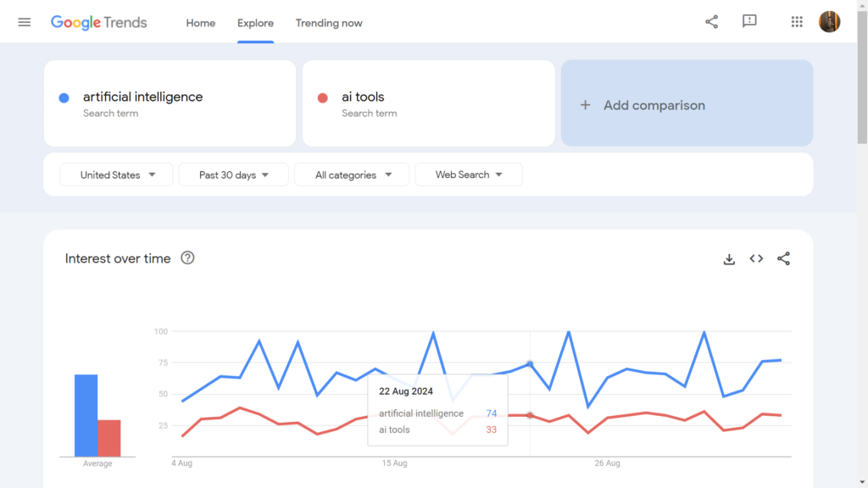The width and height of the screenshot is (868, 488).
Task: Open the embed code icon
Action: [x=756, y=258]
